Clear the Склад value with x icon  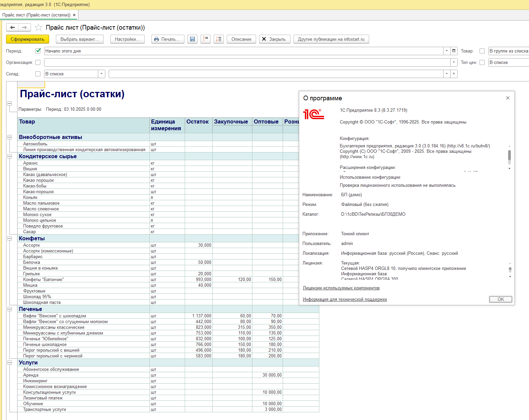coord(454,74)
